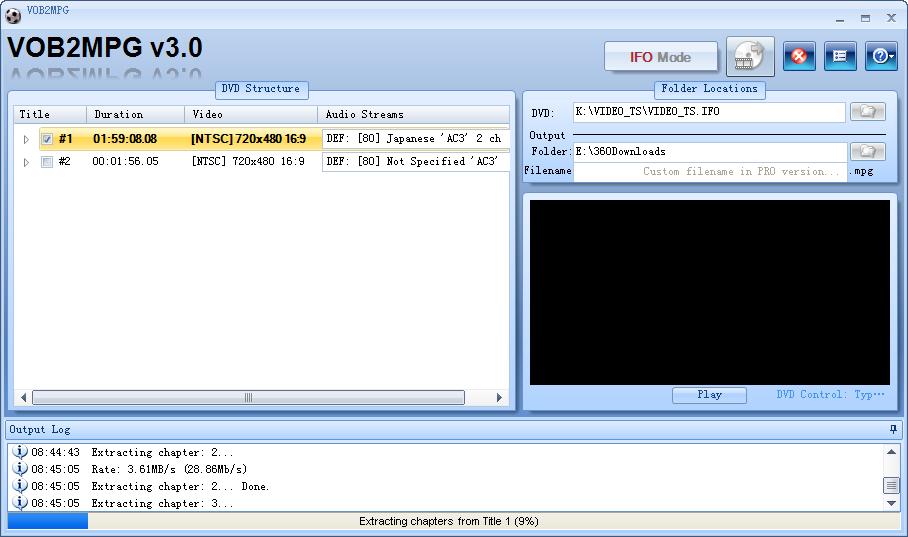The height and width of the screenshot is (537, 908).
Task: Select duration 01:59:08.08 cell
Action: coord(125,139)
